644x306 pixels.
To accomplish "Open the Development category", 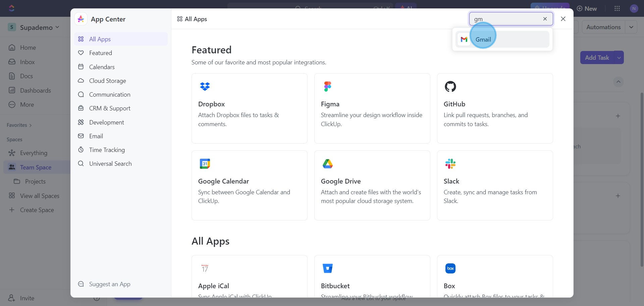I will pyautogui.click(x=121, y=122).
